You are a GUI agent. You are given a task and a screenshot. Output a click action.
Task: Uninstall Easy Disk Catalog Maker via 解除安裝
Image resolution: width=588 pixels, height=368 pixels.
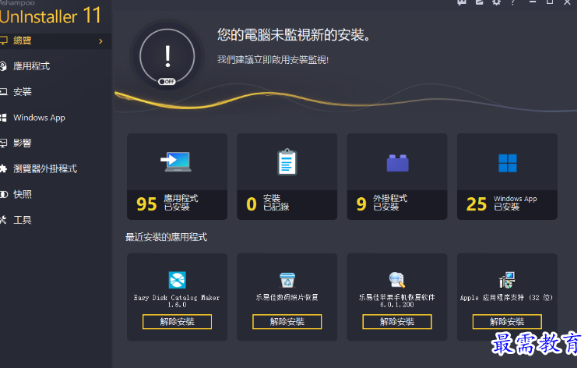coord(177,321)
